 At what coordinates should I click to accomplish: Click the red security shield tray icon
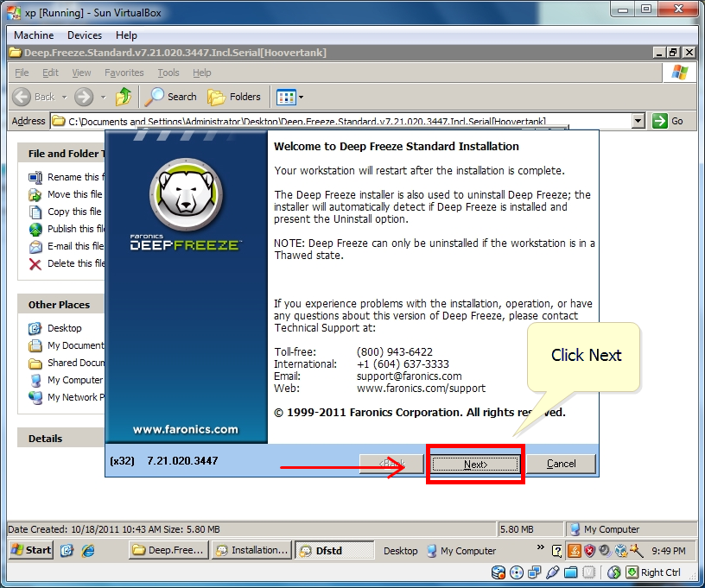coord(589,551)
